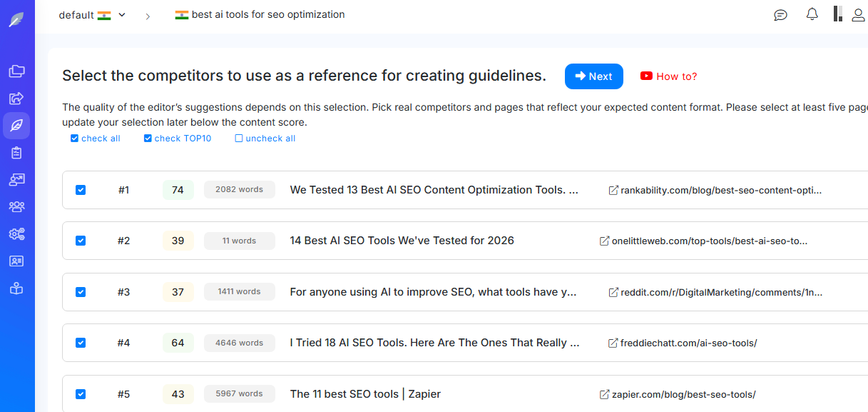The image size is (868, 412).
Task: Open the chat messages icon in header
Action: (x=781, y=15)
